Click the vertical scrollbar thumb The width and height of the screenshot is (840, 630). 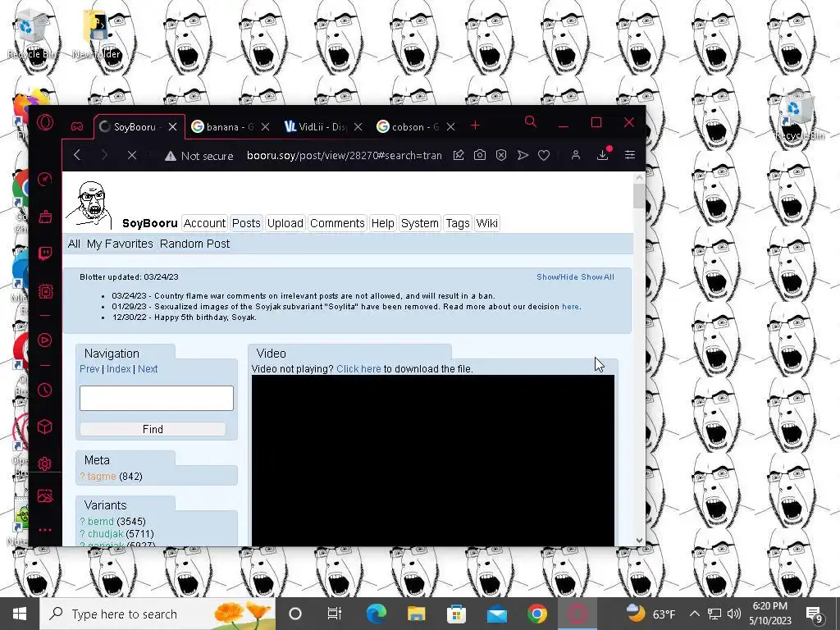point(639,195)
